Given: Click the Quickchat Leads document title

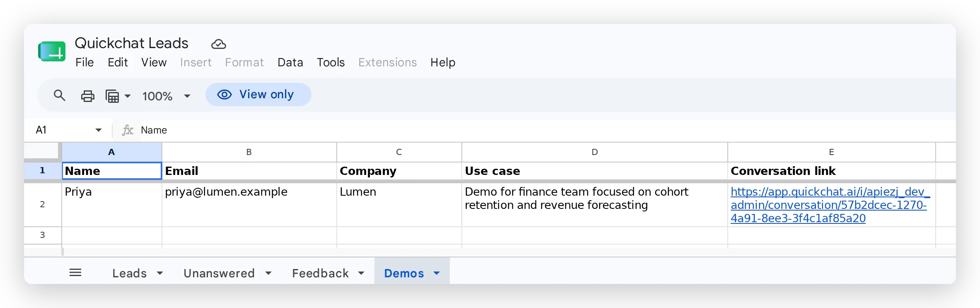Looking at the screenshot, I should (x=131, y=43).
